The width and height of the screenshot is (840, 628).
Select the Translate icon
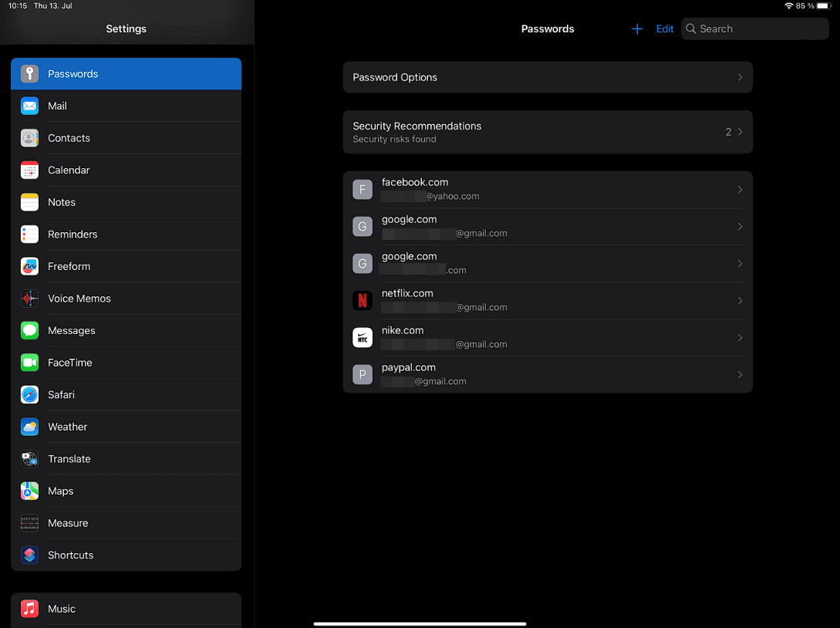tap(29, 459)
